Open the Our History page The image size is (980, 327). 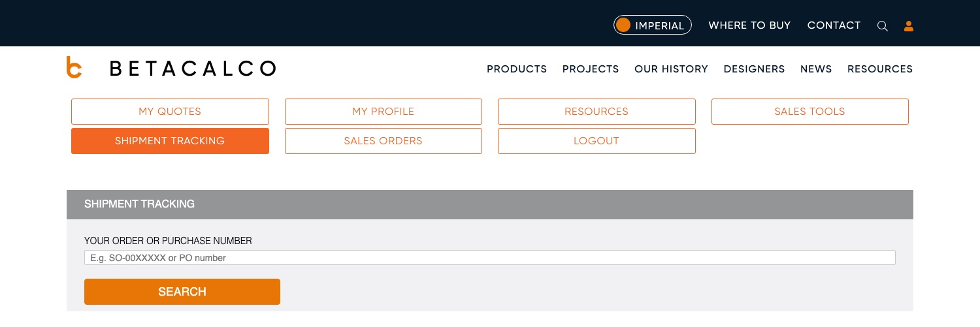tap(671, 69)
